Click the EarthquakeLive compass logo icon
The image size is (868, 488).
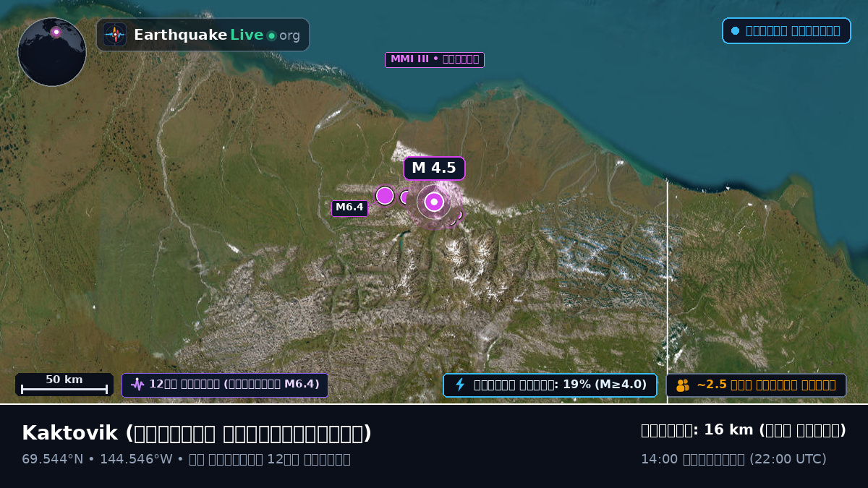(115, 35)
